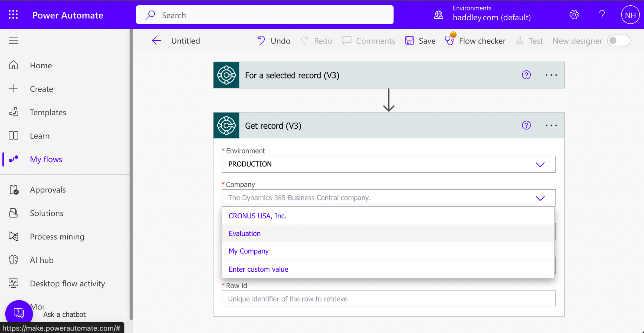
Task: Go to Templates in the sidebar
Action: [x=48, y=112]
